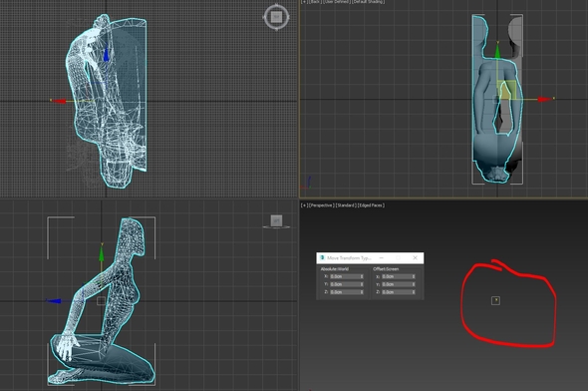Image resolution: width=588 pixels, height=391 pixels.
Task: Open the Standard shading quality menu
Action: pyautogui.click(x=346, y=205)
